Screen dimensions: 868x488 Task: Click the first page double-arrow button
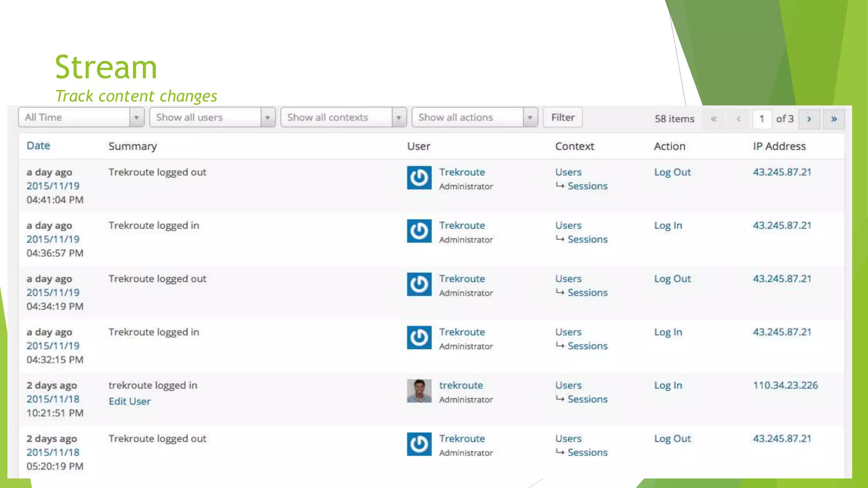coord(714,119)
